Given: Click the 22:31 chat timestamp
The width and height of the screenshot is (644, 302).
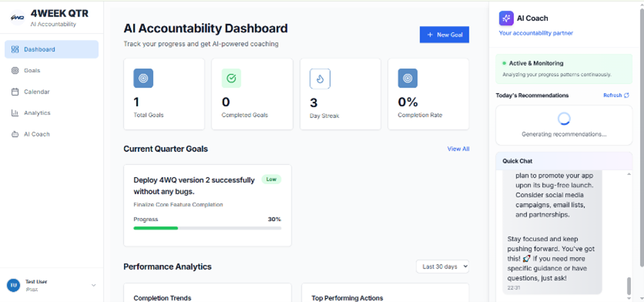Looking at the screenshot, I should pos(513,288).
